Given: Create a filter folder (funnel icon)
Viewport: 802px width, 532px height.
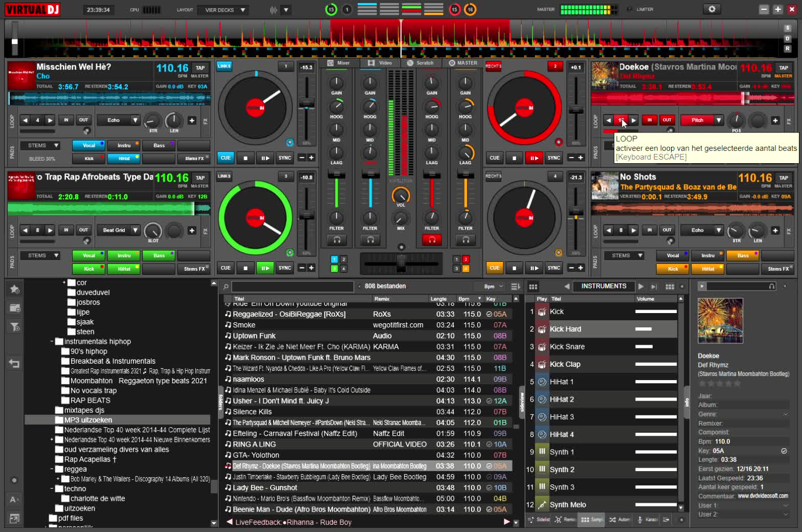Looking at the screenshot, I should (x=15, y=327).
